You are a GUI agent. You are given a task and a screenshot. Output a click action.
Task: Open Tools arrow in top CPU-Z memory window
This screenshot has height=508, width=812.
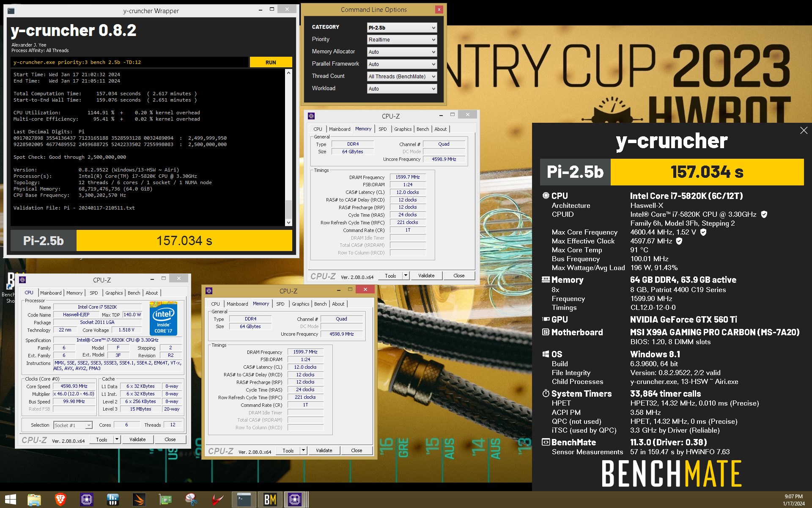tap(406, 276)
